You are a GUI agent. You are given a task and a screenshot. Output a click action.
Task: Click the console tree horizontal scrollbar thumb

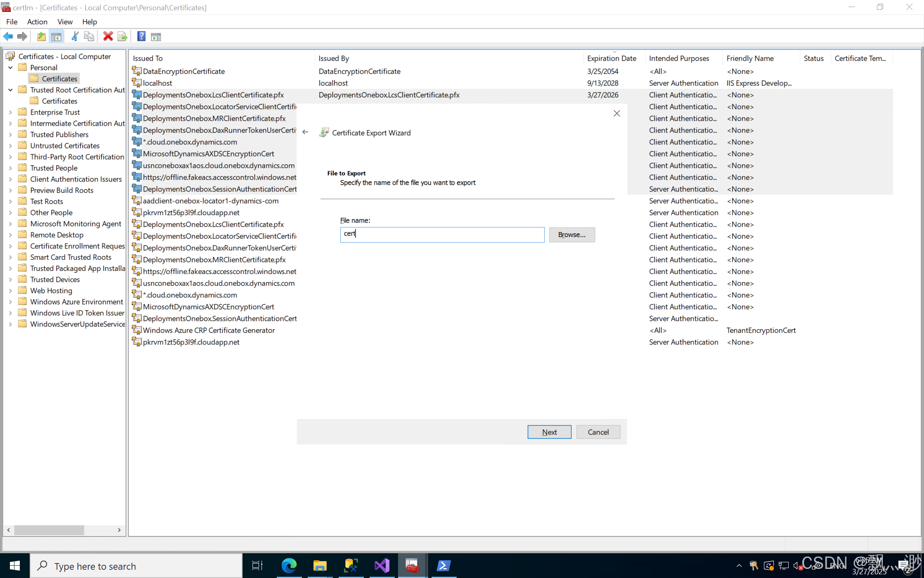tap(49, 530)
